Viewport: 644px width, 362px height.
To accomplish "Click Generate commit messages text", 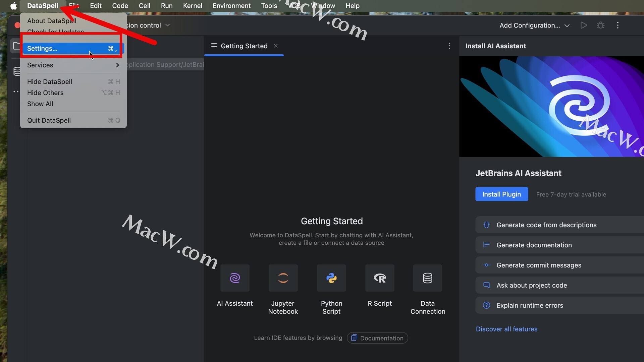I will [539, 265].
